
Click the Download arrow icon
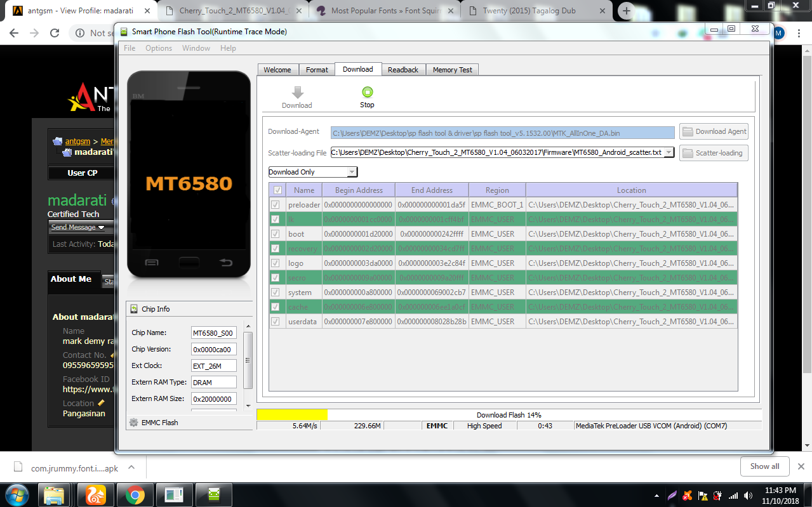point(297,93)
